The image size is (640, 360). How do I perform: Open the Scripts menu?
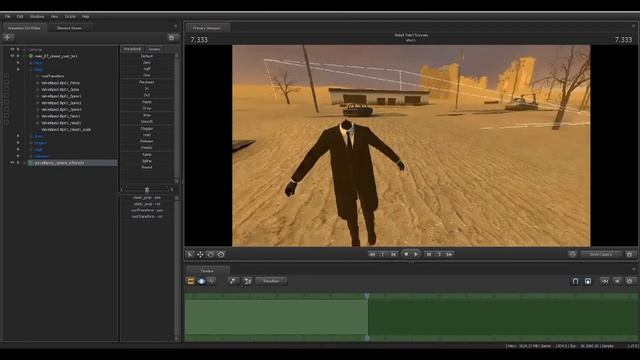(x=70, y=16)
